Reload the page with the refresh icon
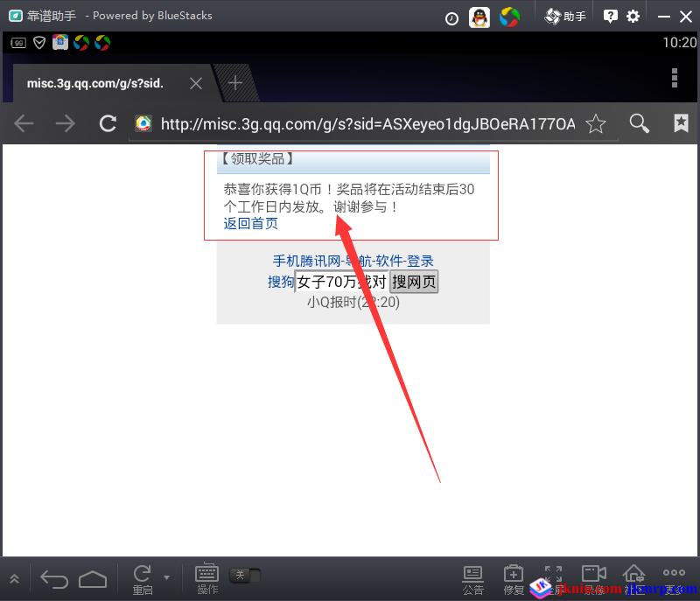This screenshot has width=700, height=601. [108, 124]
